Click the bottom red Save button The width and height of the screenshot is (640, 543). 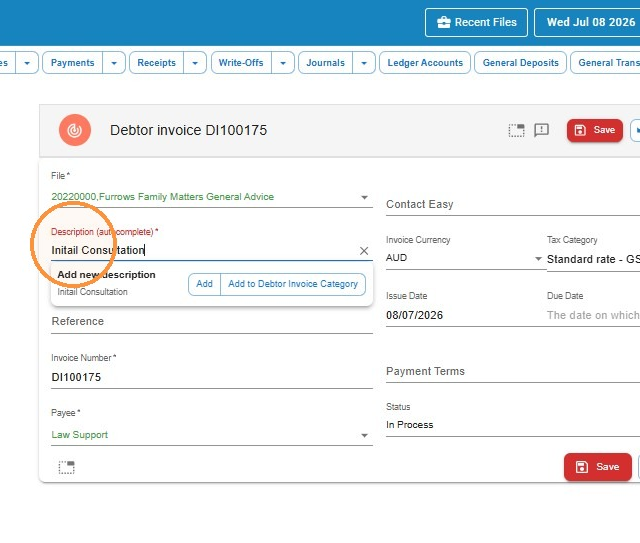598,467
